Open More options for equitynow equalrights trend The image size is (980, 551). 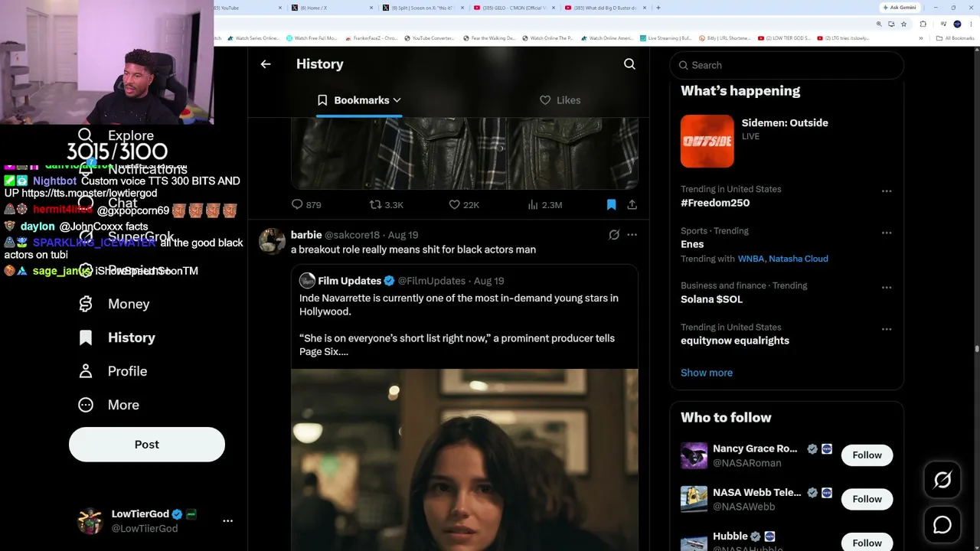pos(887,328)
